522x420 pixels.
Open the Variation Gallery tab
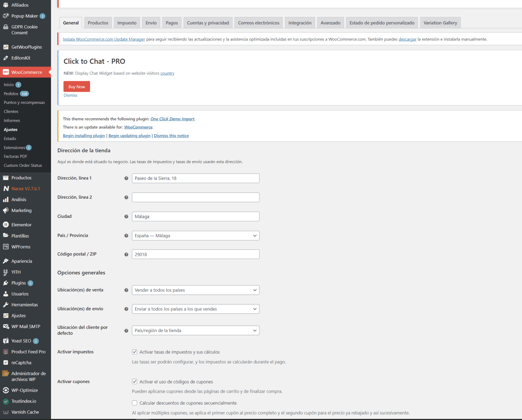click(440, 23)
